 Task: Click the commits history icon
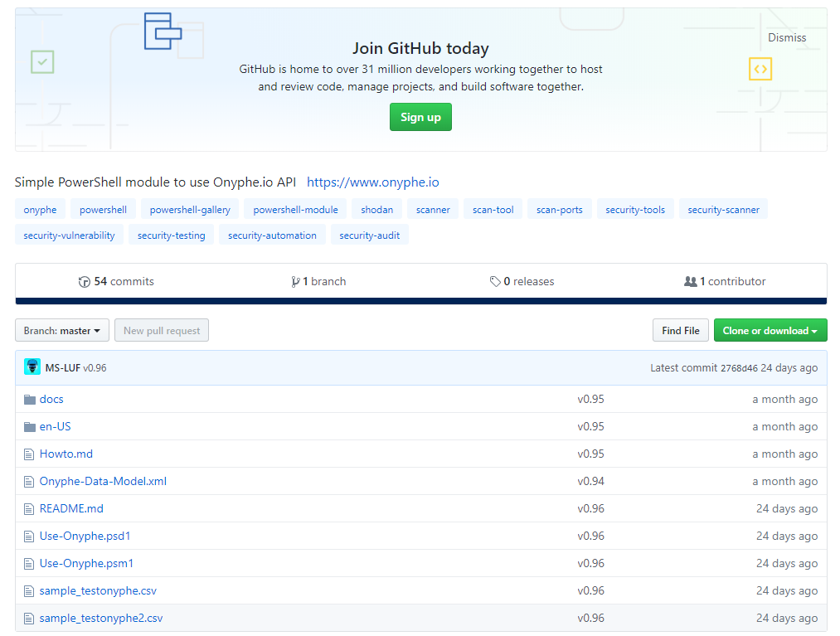85,281
